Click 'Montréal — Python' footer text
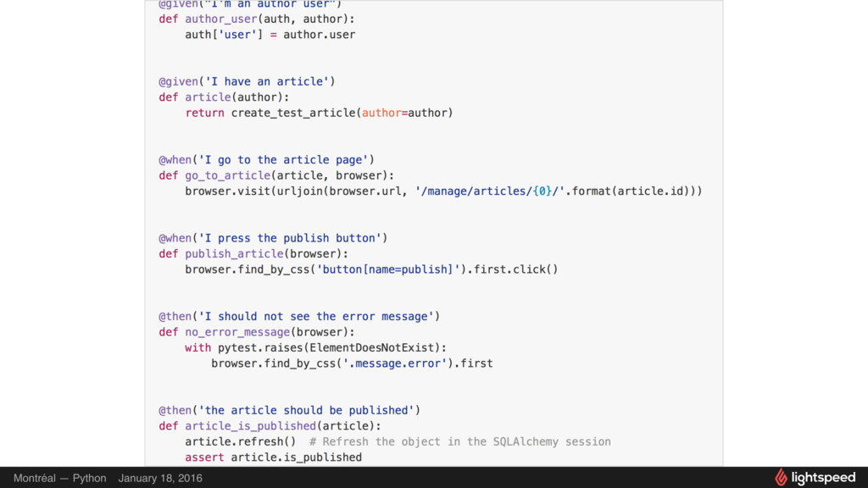The width and height of the screenshot is (868, 488). pos(60,478)
